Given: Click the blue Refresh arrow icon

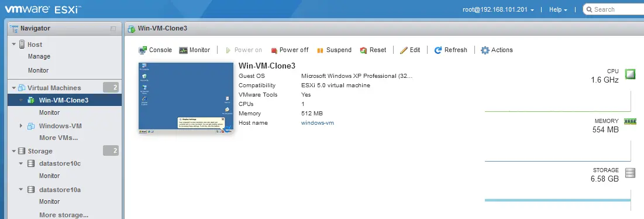Looking at the screenshot, I should pyautogui.click(x=438, y=50).
